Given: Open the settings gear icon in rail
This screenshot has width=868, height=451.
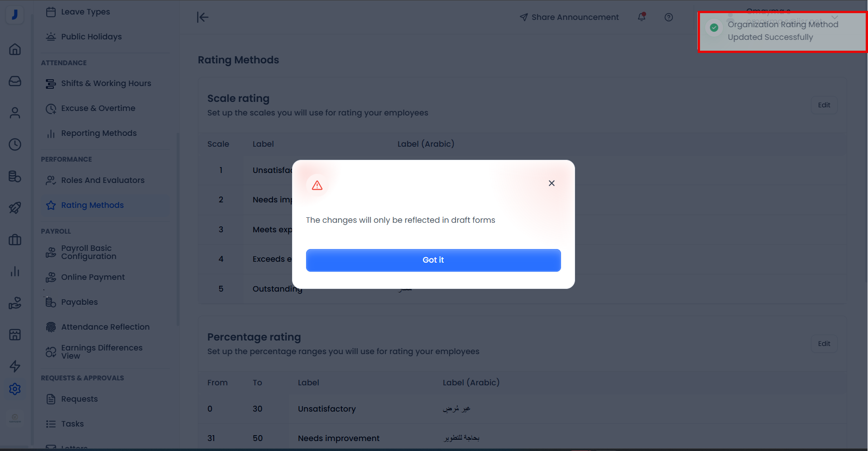Looking at the screenshot, I should (15, 389).
